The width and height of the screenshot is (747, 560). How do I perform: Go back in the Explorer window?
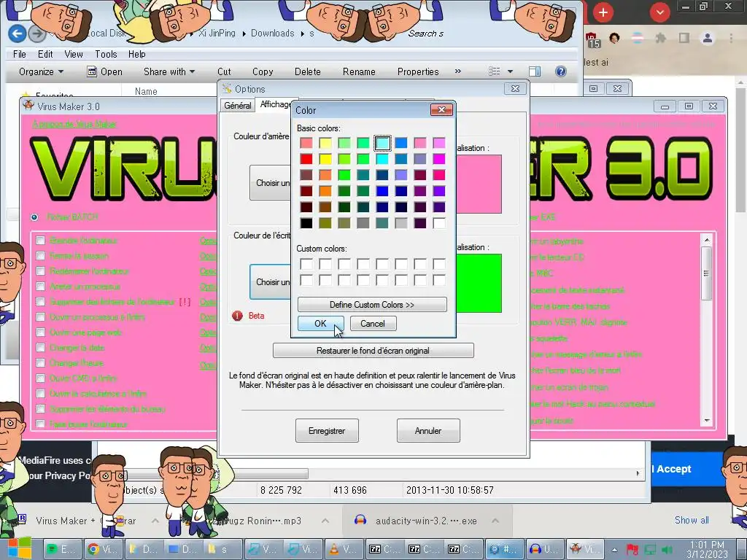[x=18, y=34]
